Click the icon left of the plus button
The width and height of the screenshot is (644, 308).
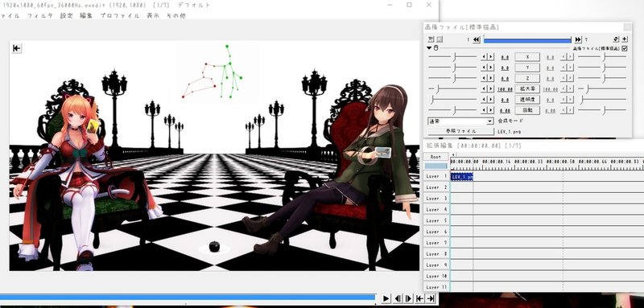point(616,39)
